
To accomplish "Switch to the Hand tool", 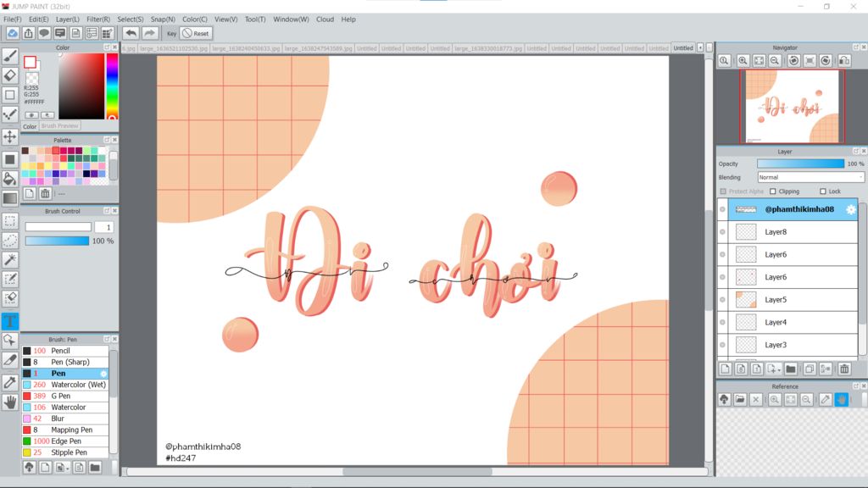I will click(x=10, y=402).
